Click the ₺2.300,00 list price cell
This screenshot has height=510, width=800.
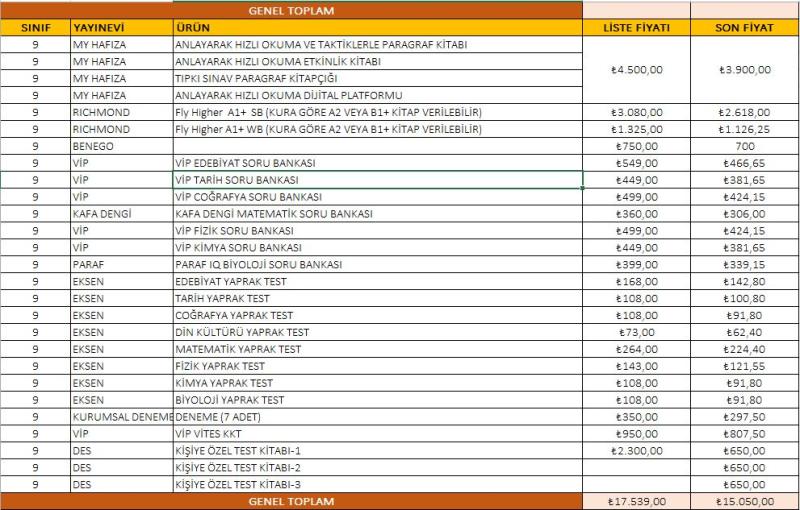coord(636,451)
